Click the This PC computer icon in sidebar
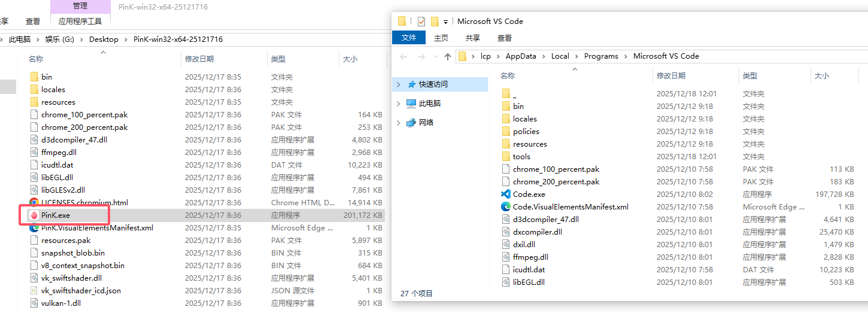This screenshot has width=868, height=316. pyautogui.click(x=411, y=103)
